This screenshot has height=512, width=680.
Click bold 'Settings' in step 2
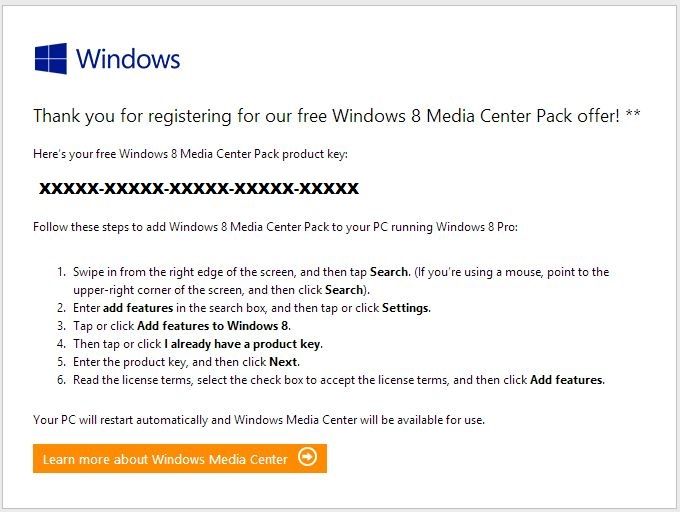tap(405, 308)
